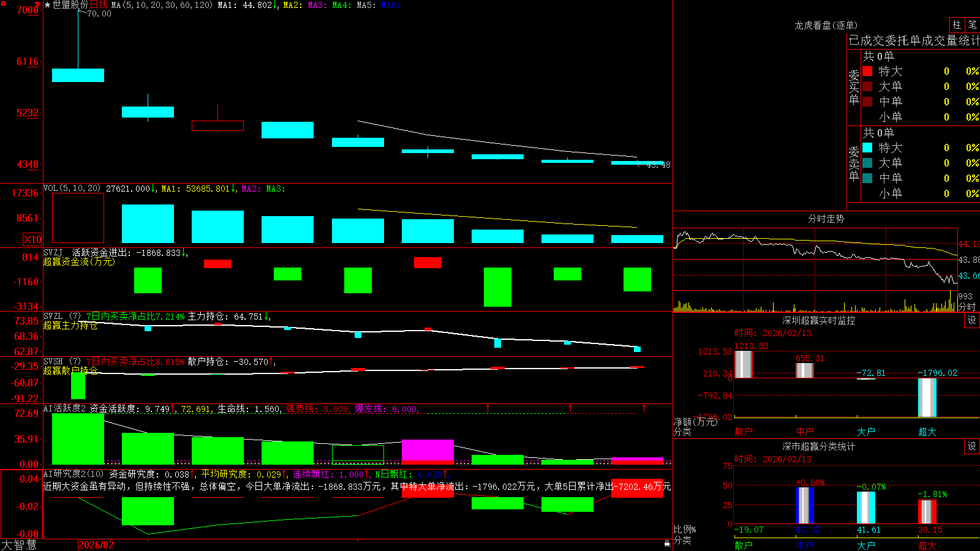Image resolution: width=980 pixels, height=551 pixels.
Task: Click the MA(5,10,20,30,60,120) indicator label
Action: click(162, 5)
